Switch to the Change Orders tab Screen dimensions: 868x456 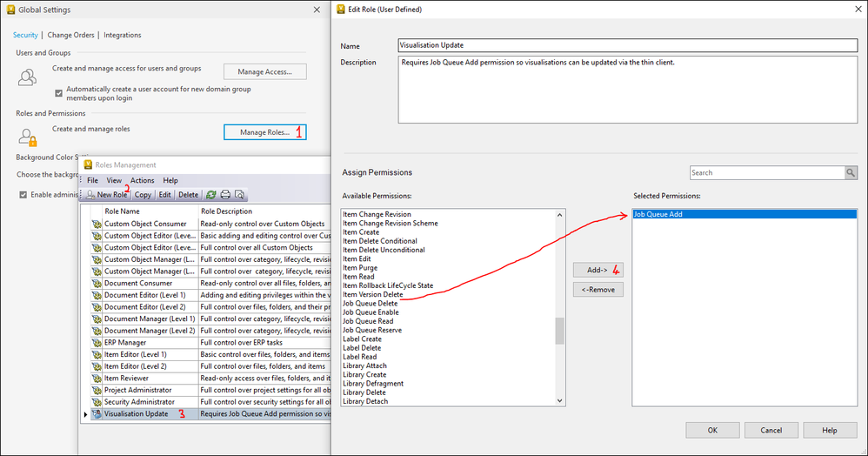70,35
